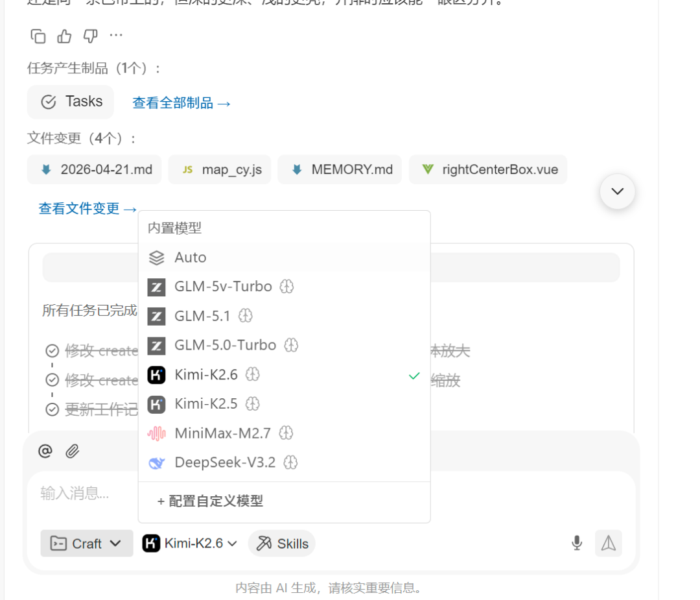Send the message with the send icon
Image resolution: width=700 pixels, height=600 pixels.
point(608,543)
